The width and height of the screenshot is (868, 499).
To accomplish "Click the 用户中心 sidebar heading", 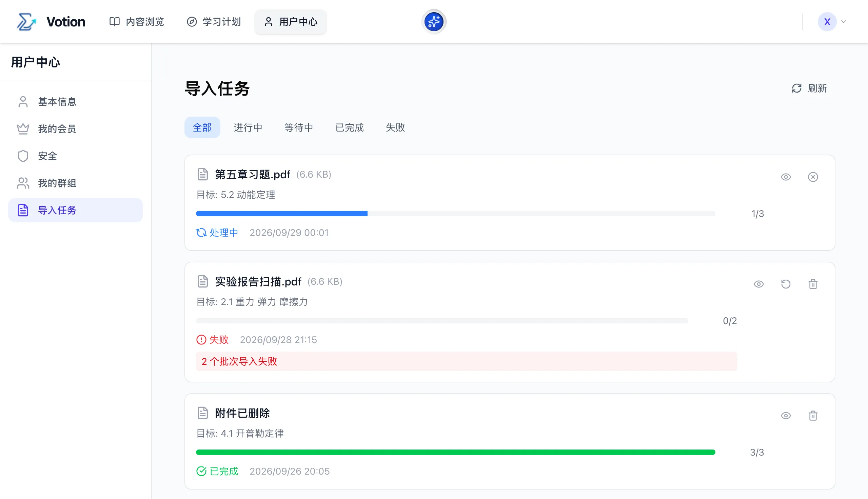I will pos(35,62).
